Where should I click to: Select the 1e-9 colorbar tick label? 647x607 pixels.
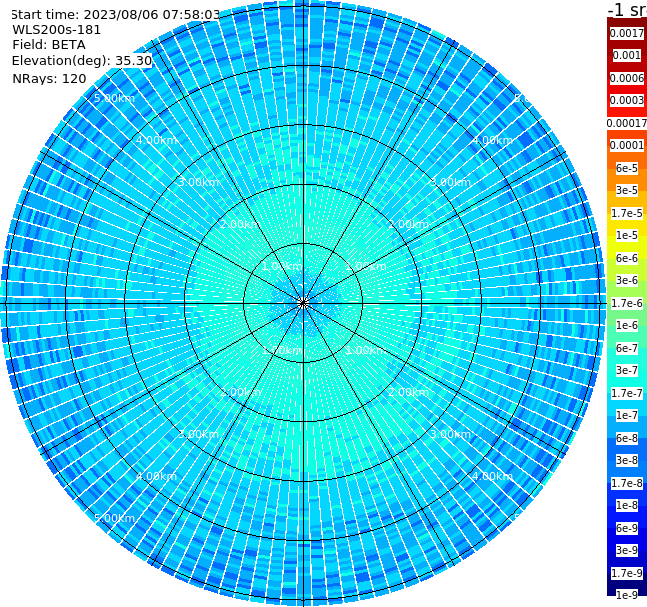pyautogui.click(x=627, y=595)
